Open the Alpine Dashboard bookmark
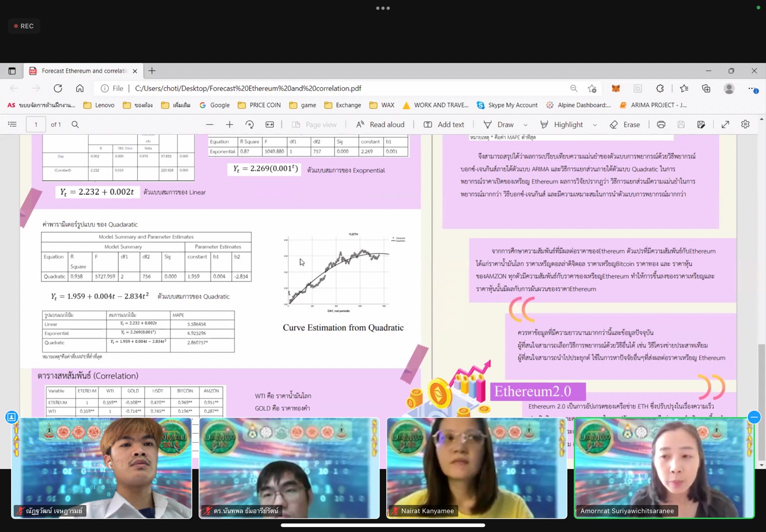Image resolution: width=766 pixels, height=532 pixels. coord(578,105)
